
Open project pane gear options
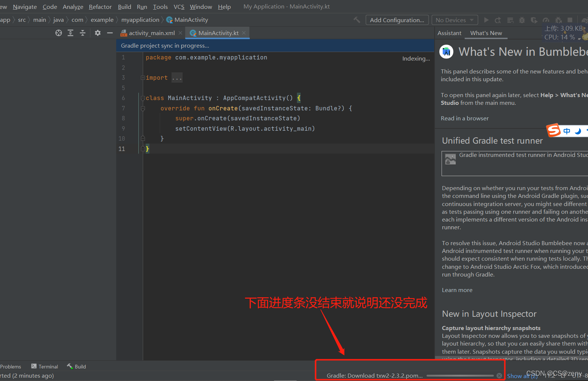[97, 33]
